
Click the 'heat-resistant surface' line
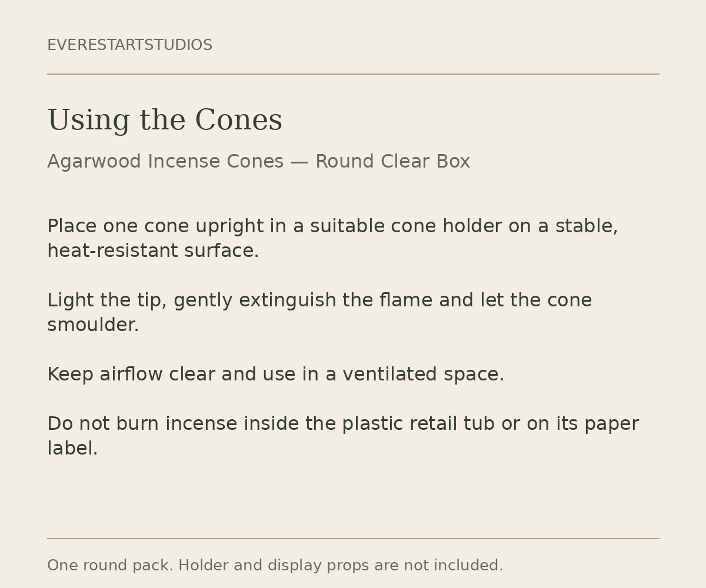point(153,251)
